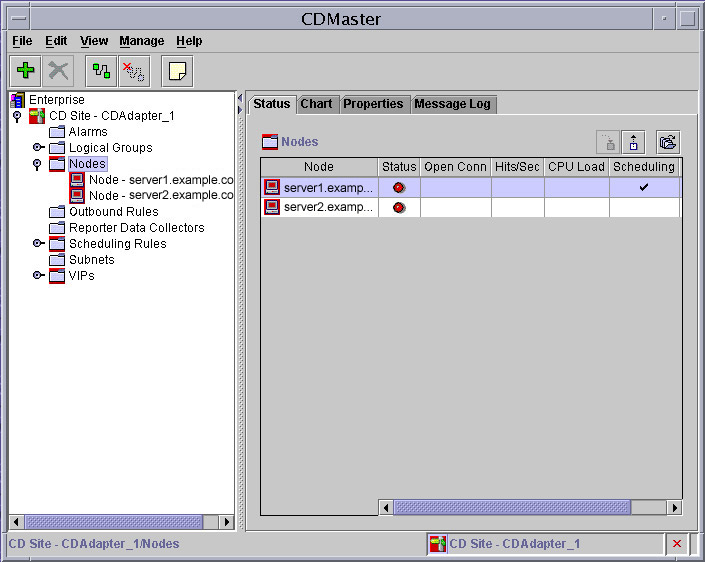Screen dimensions: 705x562
Task: Sort by the Node column header
Action: (x=319, y=167)
